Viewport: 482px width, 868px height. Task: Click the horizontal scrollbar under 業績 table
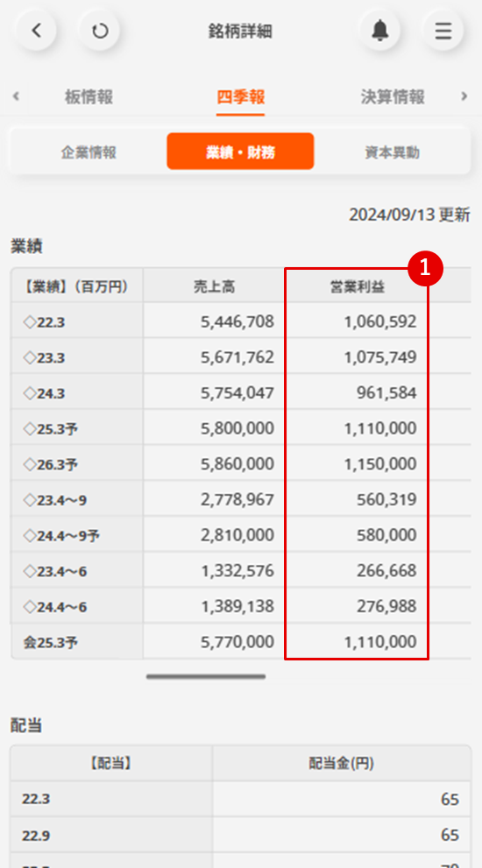point(206,676)
